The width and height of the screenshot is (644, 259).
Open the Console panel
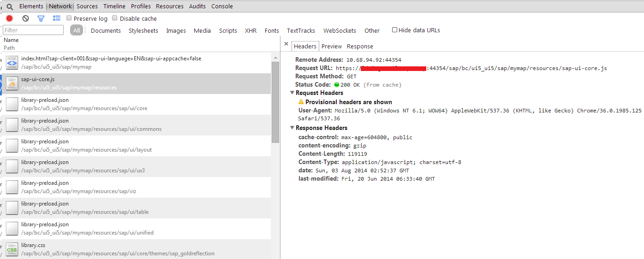tap(222, 6)
